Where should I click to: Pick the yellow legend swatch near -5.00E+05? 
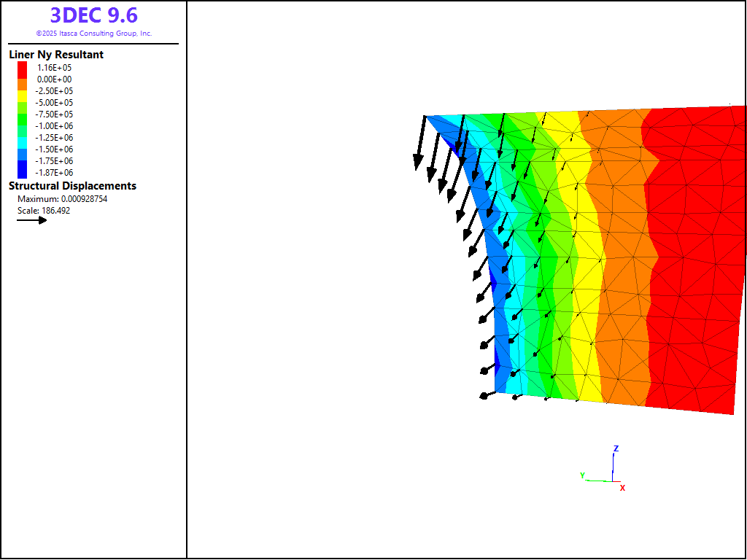(x=23, y=102)
